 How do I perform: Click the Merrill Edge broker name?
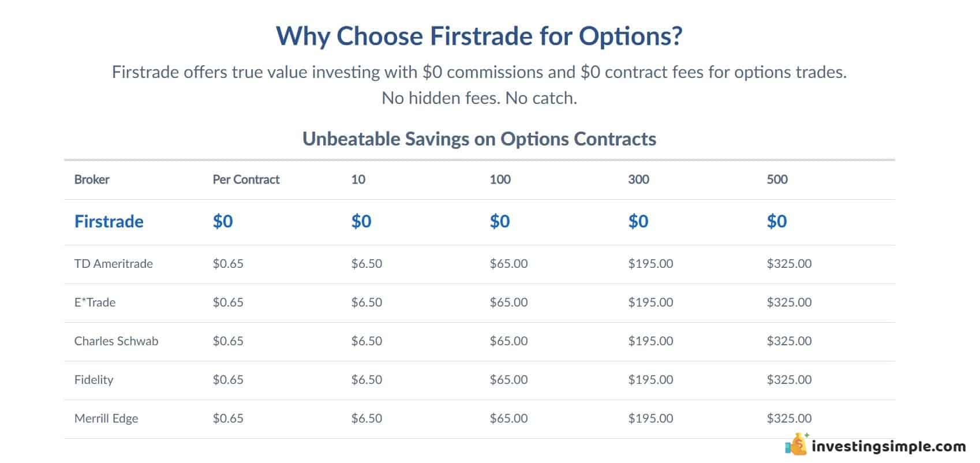point(106,419)
